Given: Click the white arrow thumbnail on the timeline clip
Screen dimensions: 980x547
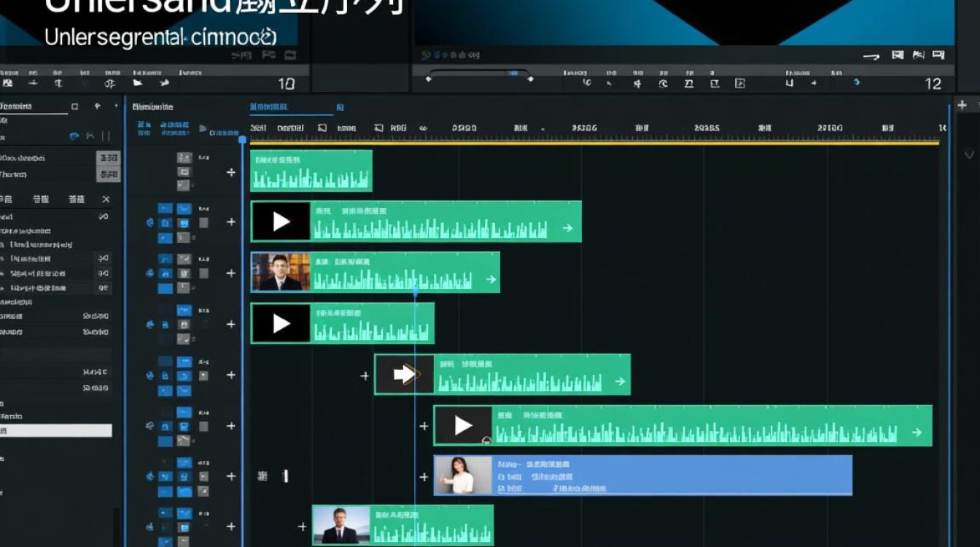Looking at the screenshot, I should coord(405,375).
